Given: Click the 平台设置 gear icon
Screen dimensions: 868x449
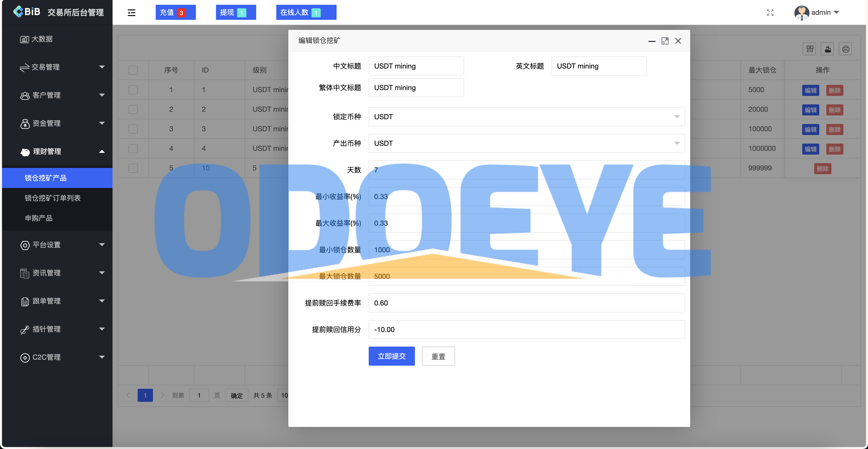Looking at the screenshot, I should pyautogui.click(x=25, y=245).
